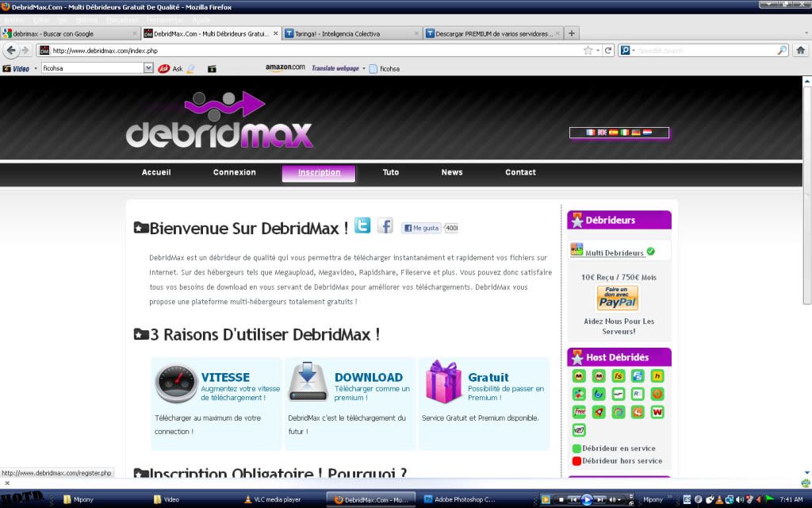The height and width of the screenshot is (508, 812).
Task: Open the Tuto navigation item
Action: pos(391,172)
